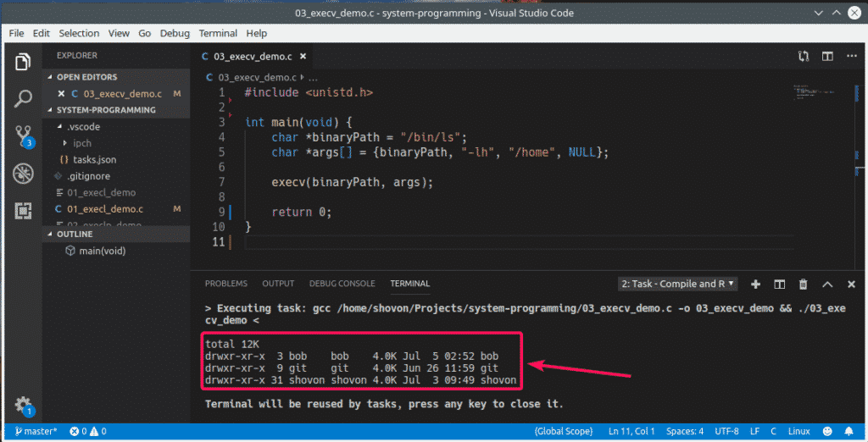Collapse the OPEN EDITORS section

[x=86, y=77]
